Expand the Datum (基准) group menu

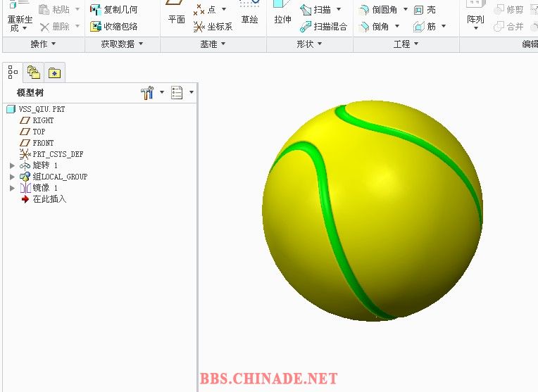click(x=213, y=44)
